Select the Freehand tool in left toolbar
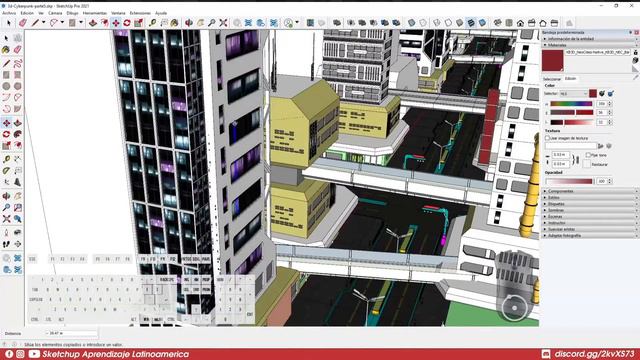 click(x=18, y=63)
